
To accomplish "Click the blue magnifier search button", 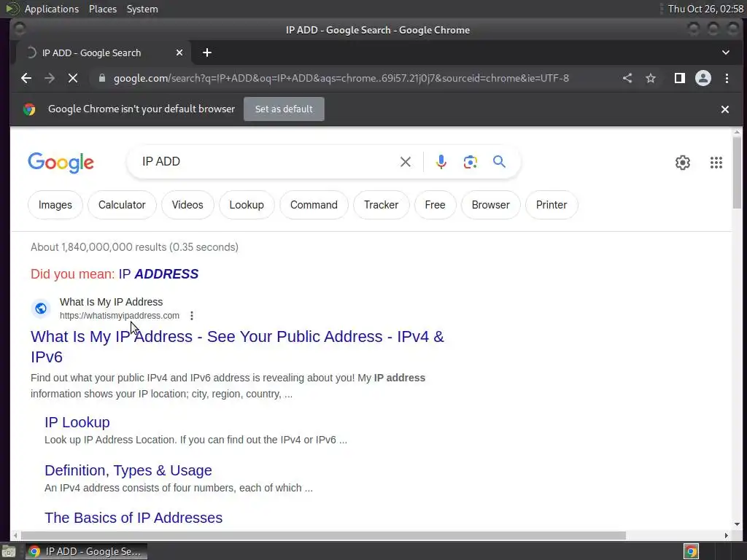I will pos(499,162).
